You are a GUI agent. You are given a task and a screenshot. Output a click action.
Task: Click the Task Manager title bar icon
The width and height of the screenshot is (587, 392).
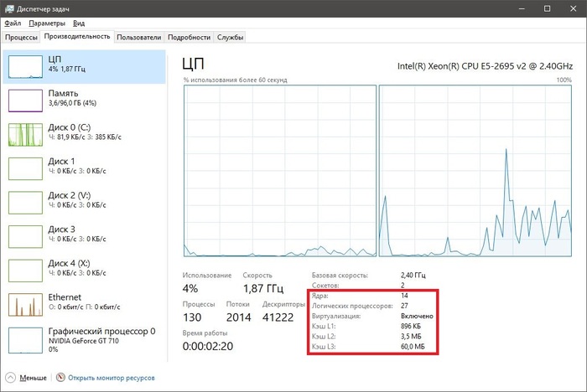pos(8,8)
